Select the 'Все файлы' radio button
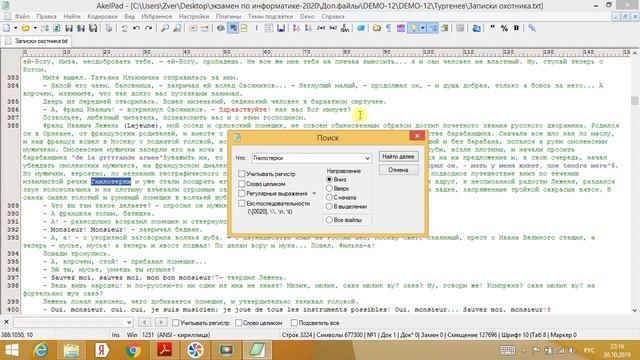 [x=329, y=220]
